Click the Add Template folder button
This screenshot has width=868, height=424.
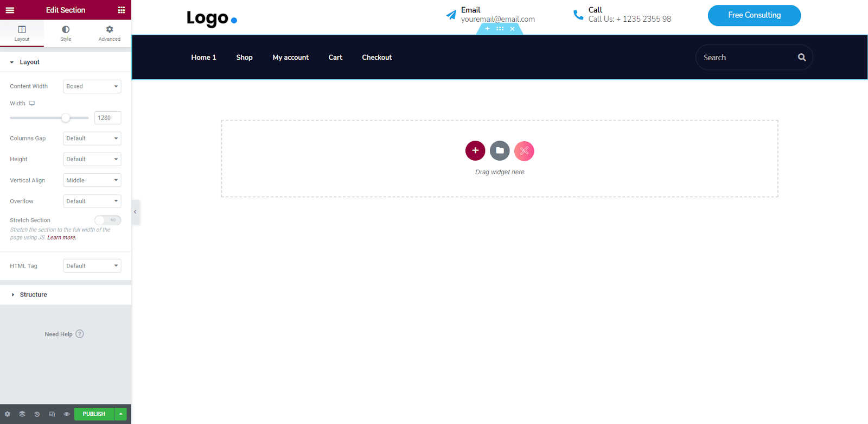point(500,151)
